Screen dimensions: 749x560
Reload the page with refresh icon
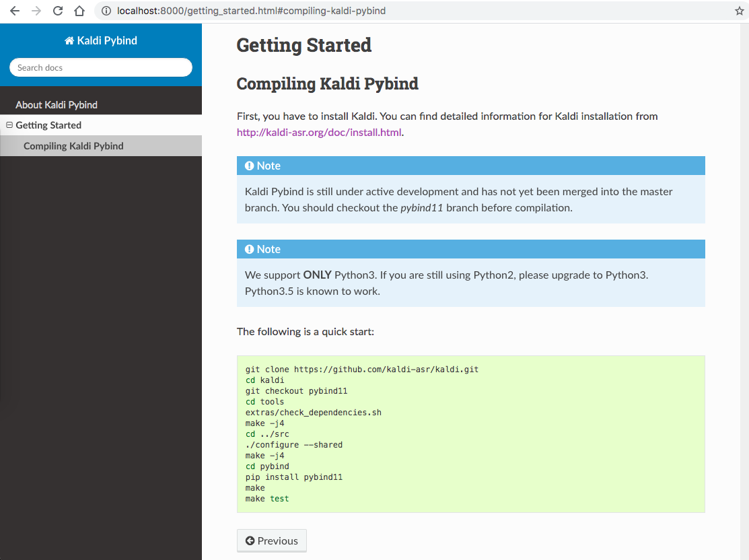coord(58,11)
